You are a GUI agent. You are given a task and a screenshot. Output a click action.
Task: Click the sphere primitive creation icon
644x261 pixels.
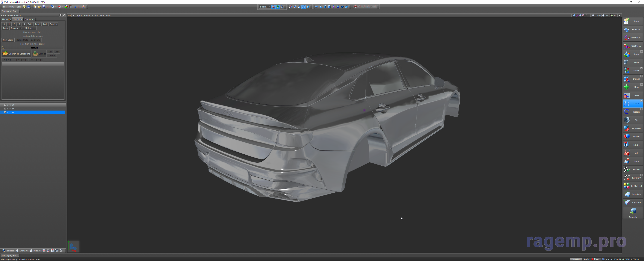coord(338,7)
